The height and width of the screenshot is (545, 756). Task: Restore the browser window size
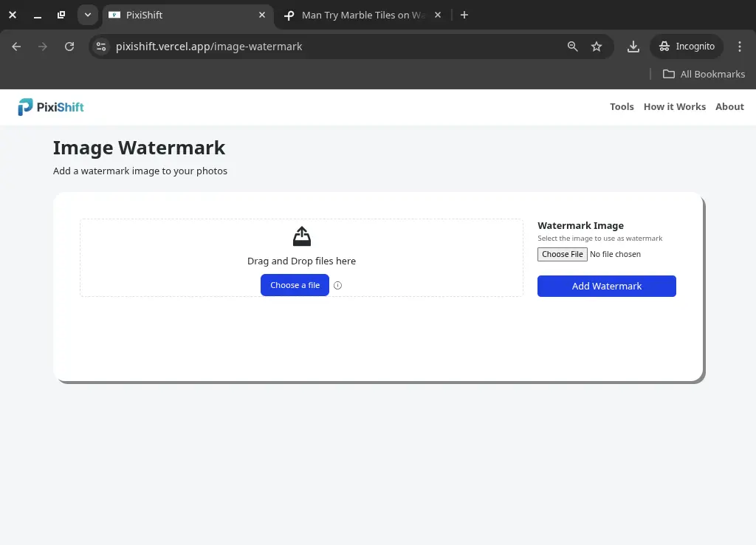(61, 15)
